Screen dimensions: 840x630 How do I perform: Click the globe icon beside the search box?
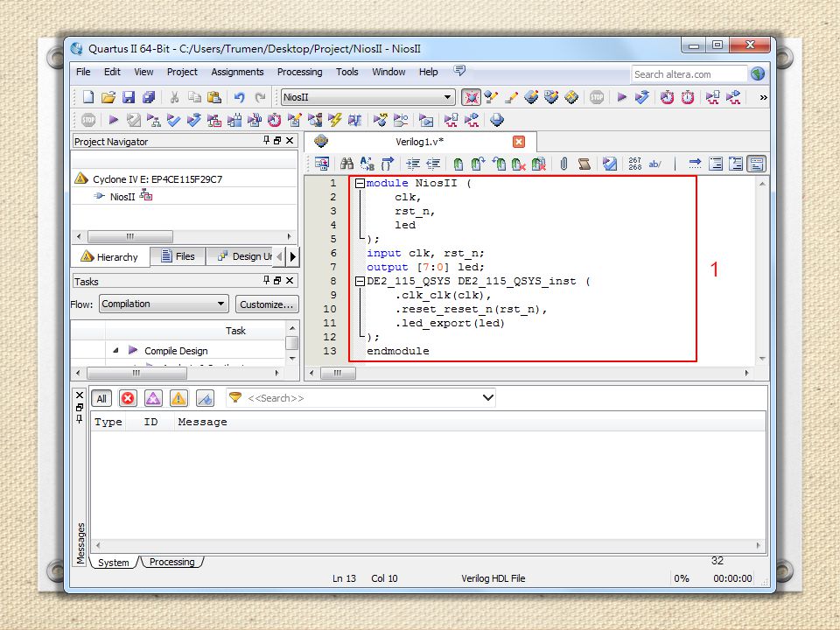point(758,73)
